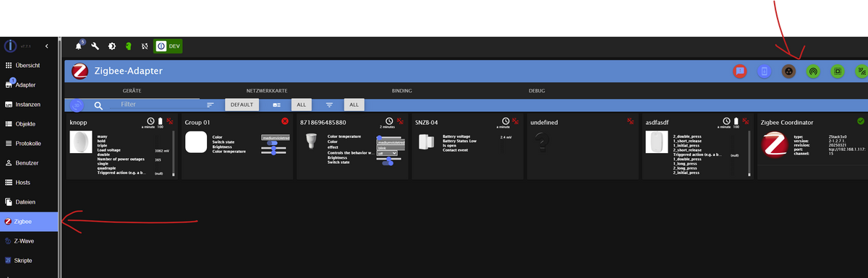Switch to the Debug tab

tap(537, 91)
